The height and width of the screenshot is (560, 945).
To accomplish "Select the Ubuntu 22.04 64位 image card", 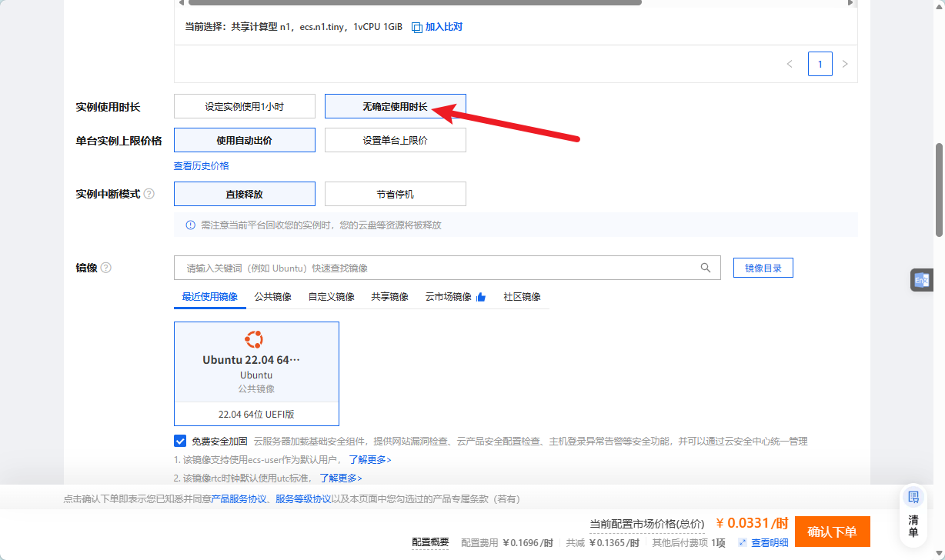I will coord(256,362).
